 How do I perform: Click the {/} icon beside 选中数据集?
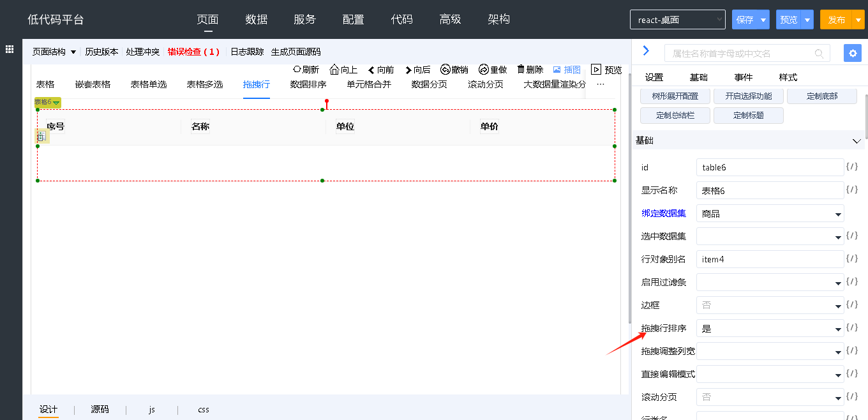[852, 236]
